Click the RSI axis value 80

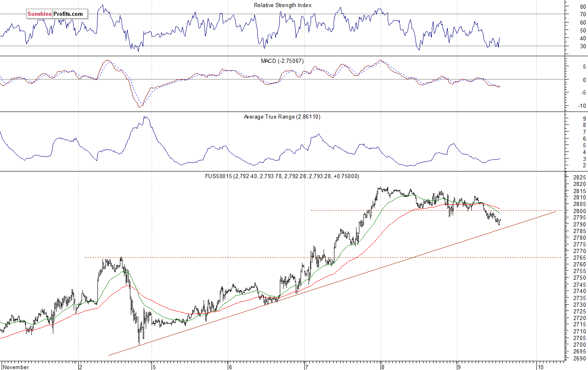583,7
